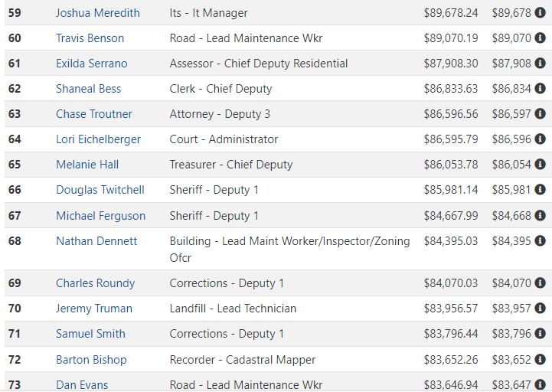Click info icon for Joshua Meredith's salary
The image size is (552, 392).
click(540, 13)
